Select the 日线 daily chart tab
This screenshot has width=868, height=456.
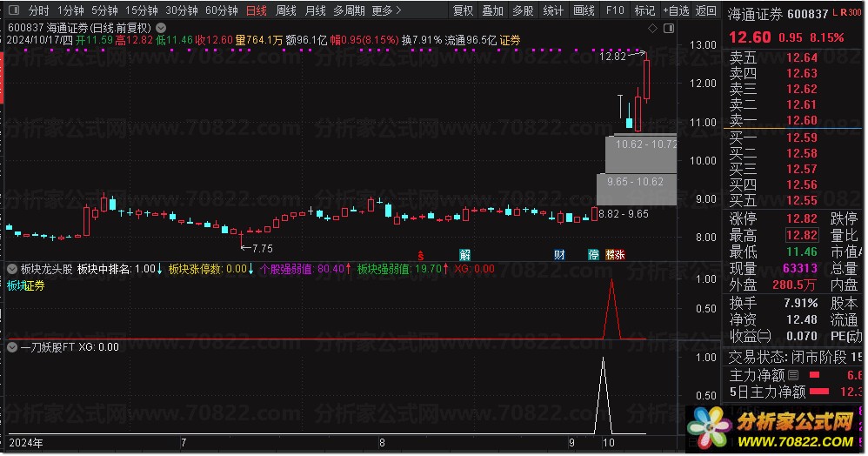[257, 10]
